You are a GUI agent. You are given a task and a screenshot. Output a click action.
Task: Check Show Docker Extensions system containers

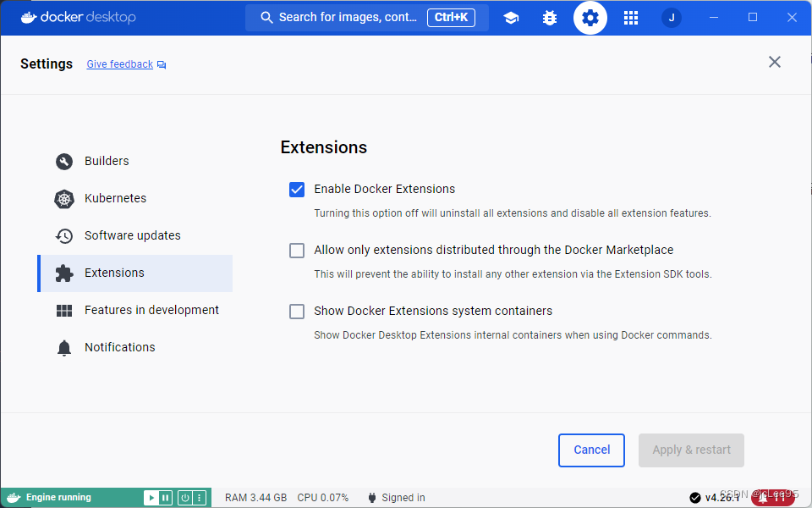tap(297, 312)
